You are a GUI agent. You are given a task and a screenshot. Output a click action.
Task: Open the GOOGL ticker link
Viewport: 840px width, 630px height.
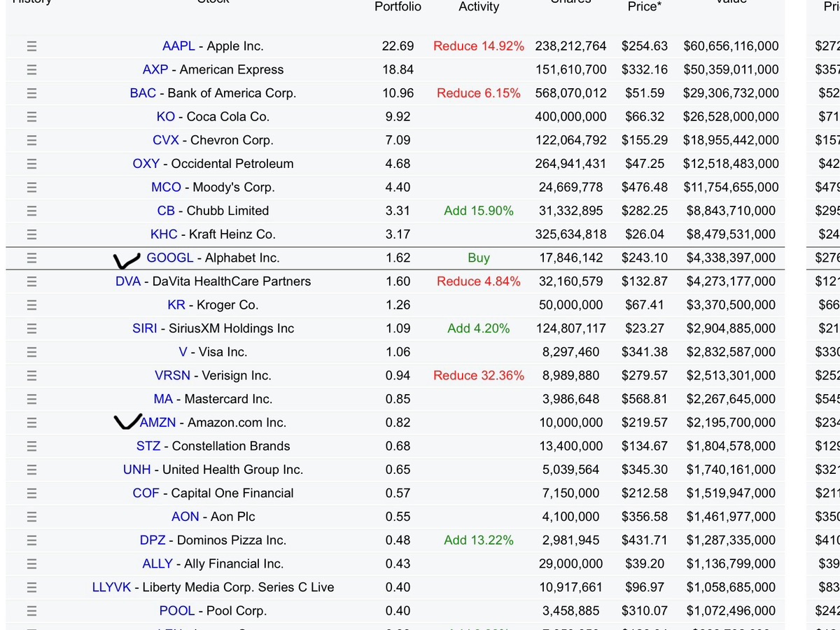pos(170,258)
